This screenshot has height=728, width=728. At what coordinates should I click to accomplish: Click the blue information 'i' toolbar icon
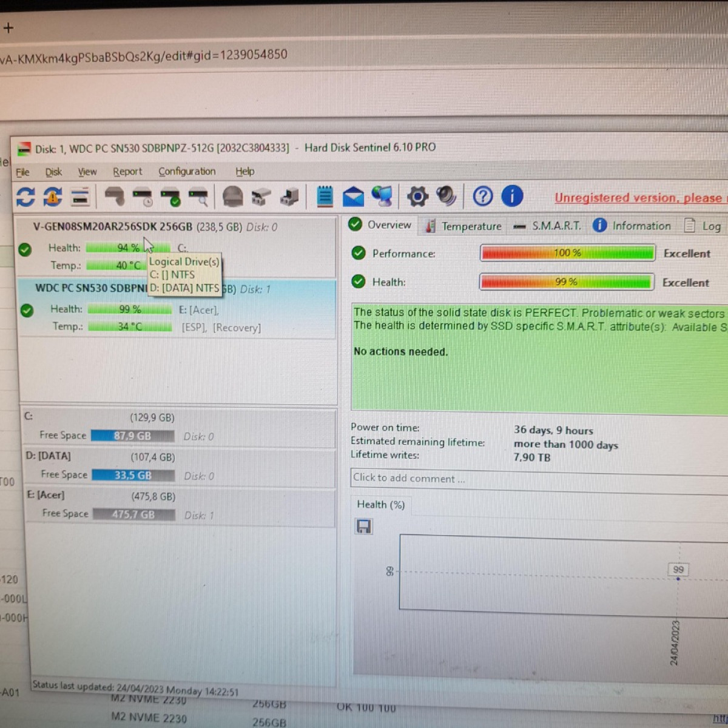tap(512, 196)
